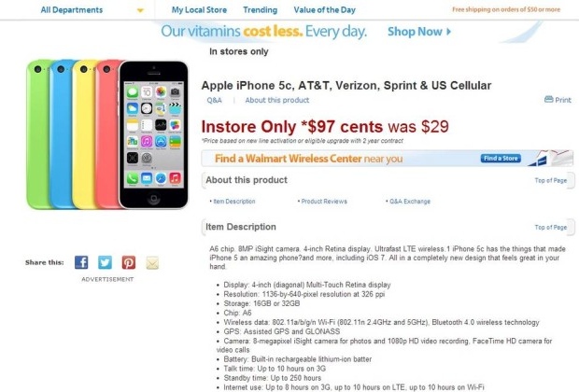Email this product with the envelope icon
The image size is (579, 392).
pyautogui.click(x=152, y=263)
